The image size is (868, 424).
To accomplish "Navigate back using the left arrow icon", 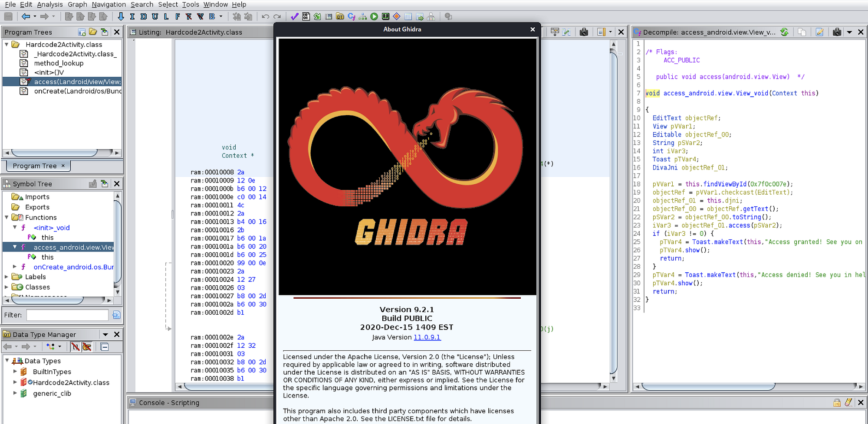I will pos(26,16).
